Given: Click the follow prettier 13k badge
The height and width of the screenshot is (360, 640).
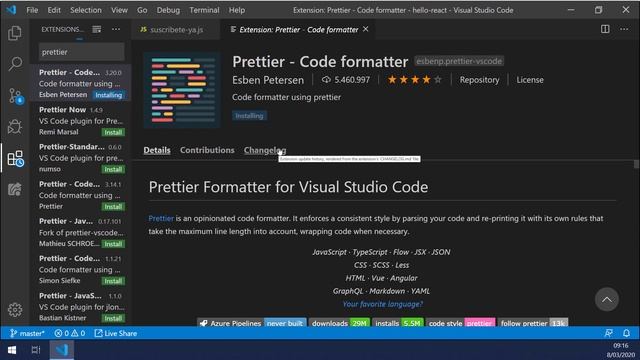Looking at the screenshot, I should coord(533,323).
